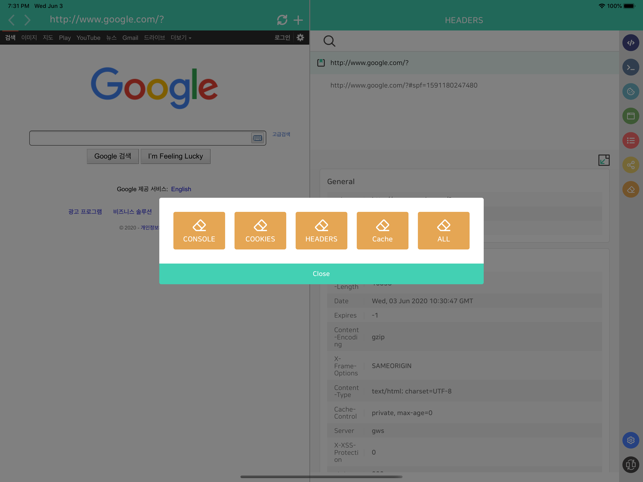Open Google settings gear on page
The image size is (643, 482).
[x=300, y=37]
